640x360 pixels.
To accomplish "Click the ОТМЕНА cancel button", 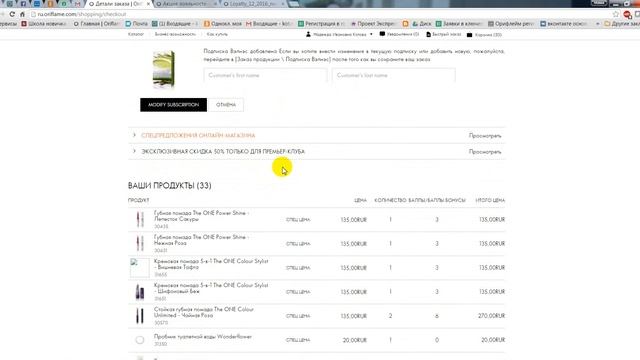I will (x=226, y=105).
